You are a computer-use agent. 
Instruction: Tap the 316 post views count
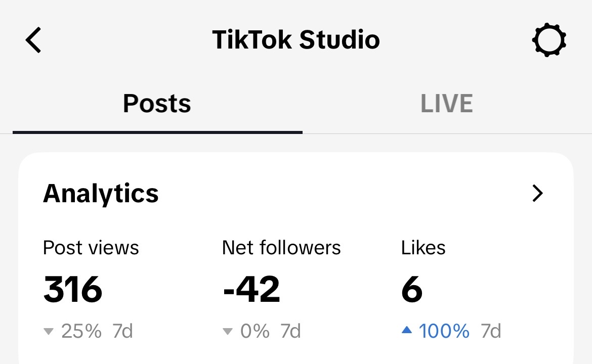73,290
